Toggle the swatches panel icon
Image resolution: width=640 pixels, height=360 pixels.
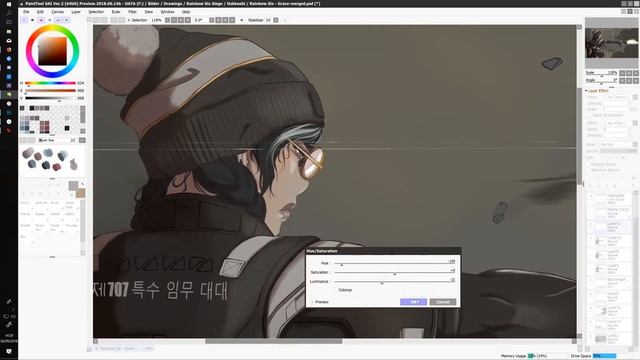click(58, 20)
